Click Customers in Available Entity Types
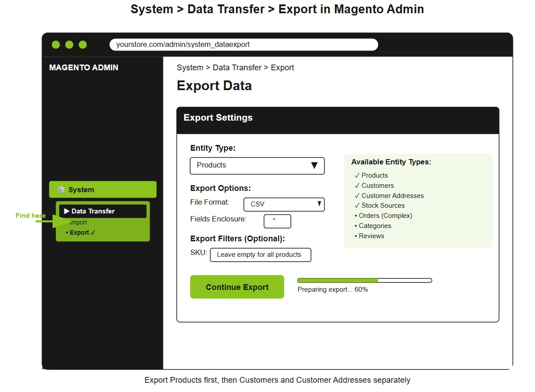The image size is (535, 392). tap(374, 186)
